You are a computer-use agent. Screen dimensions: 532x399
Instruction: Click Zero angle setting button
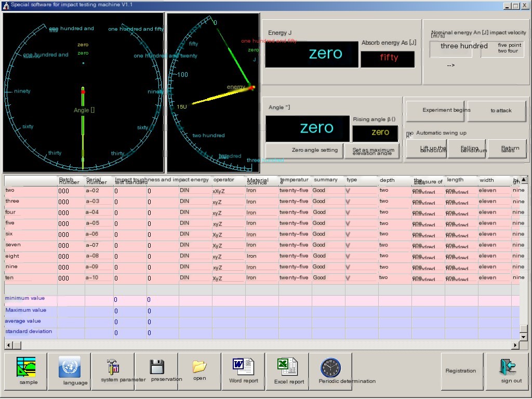click(x=304, y=151)
